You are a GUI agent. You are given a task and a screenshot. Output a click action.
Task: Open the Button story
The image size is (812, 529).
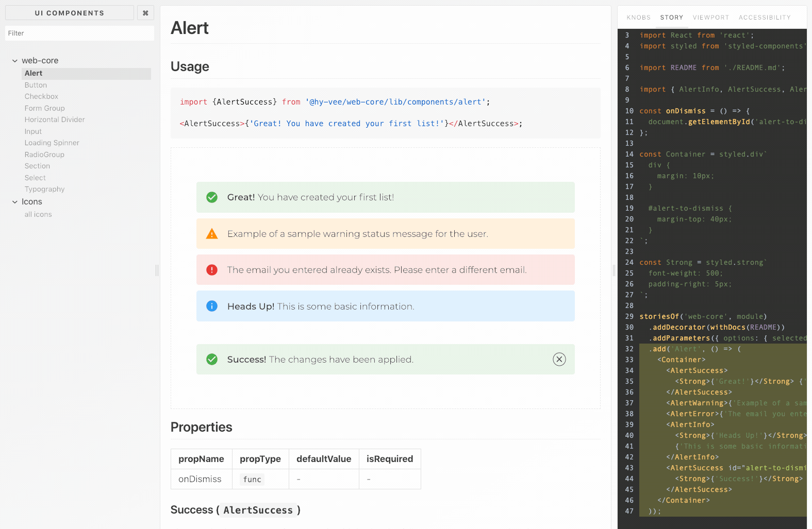[x=36, y=85]
